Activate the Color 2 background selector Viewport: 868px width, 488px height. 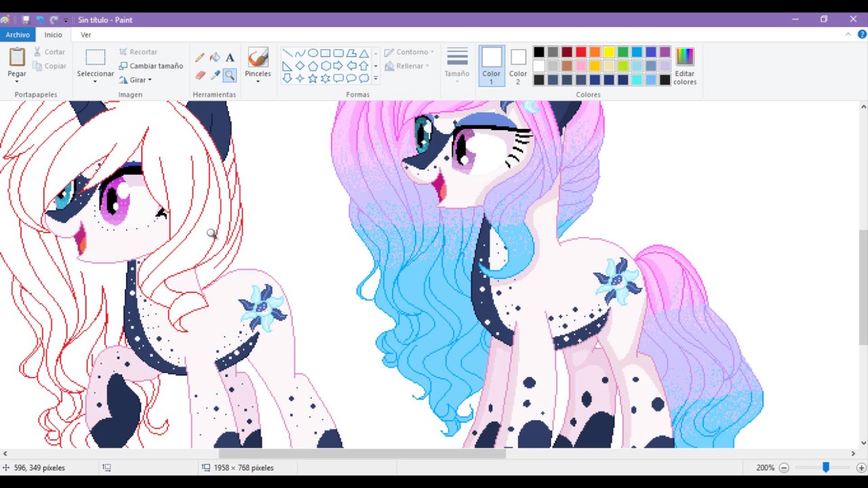[518, 66]
